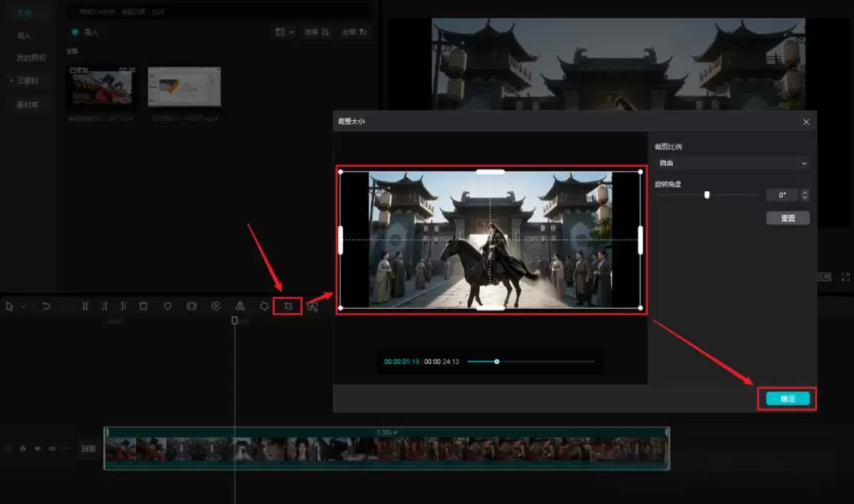Image resolution: width=854 pixels, height=504 pixels.
Task: Add a marker with the shield-shaped icon
Action: pyautogui.click(x=168, y=307)
